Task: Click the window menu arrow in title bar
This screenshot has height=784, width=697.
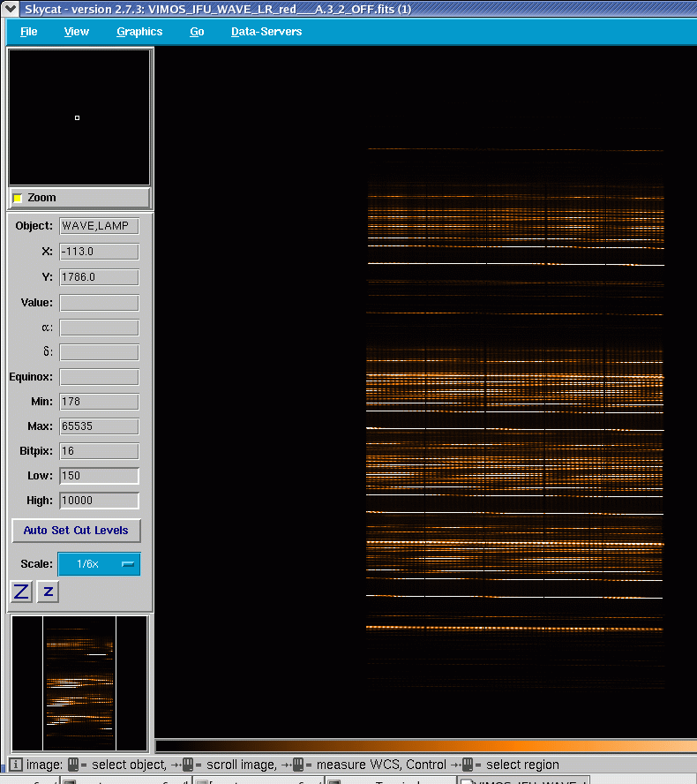Action: (10, 9)
